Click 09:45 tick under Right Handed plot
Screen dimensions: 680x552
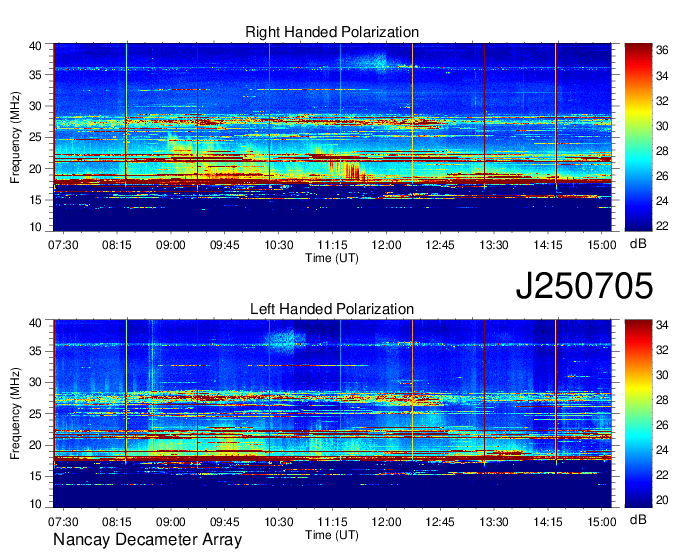225,245
